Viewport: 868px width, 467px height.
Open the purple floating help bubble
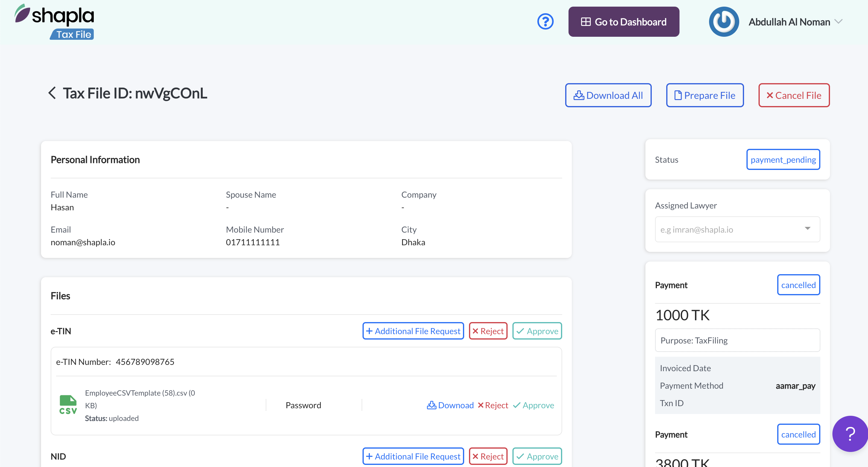pyautogui.click(x=850, y=433)
